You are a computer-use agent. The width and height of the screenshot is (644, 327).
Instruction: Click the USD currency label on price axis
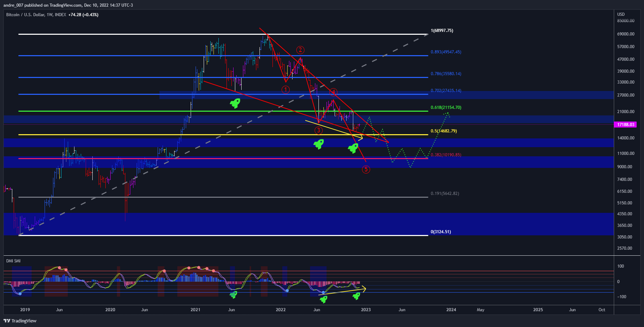pos(621,14)
